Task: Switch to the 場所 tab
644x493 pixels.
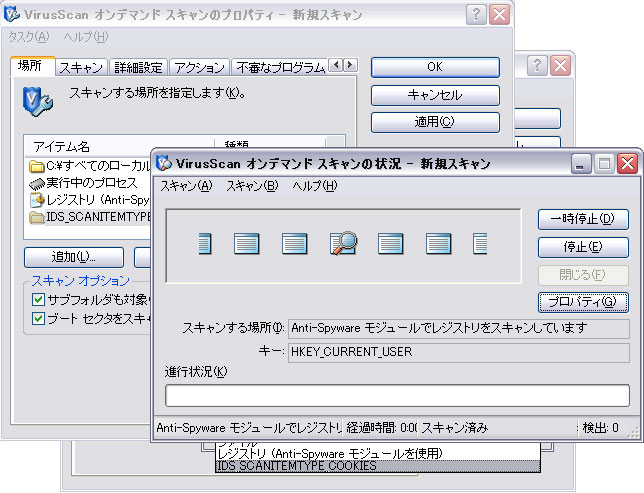Action: (x=32, y=66)
